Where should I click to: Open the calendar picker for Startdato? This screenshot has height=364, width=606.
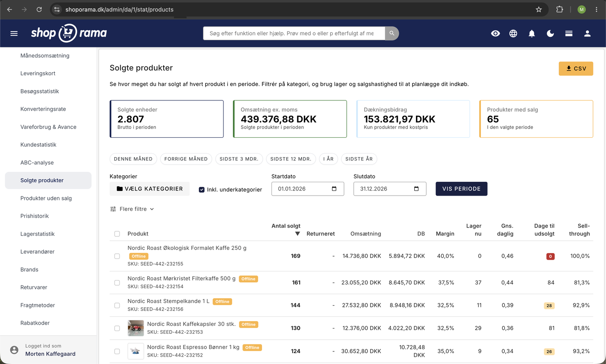(334, 189)
